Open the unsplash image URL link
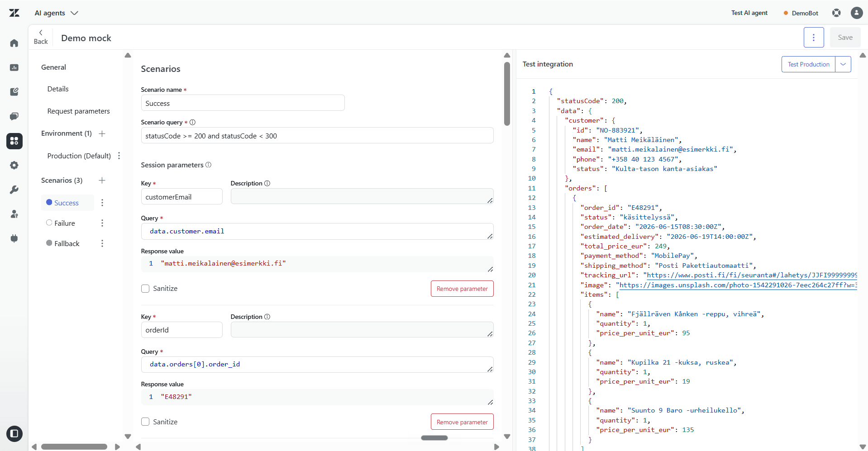Image resolution: width=868 pixels, height=451 pixels. click(x=738, y=285)
